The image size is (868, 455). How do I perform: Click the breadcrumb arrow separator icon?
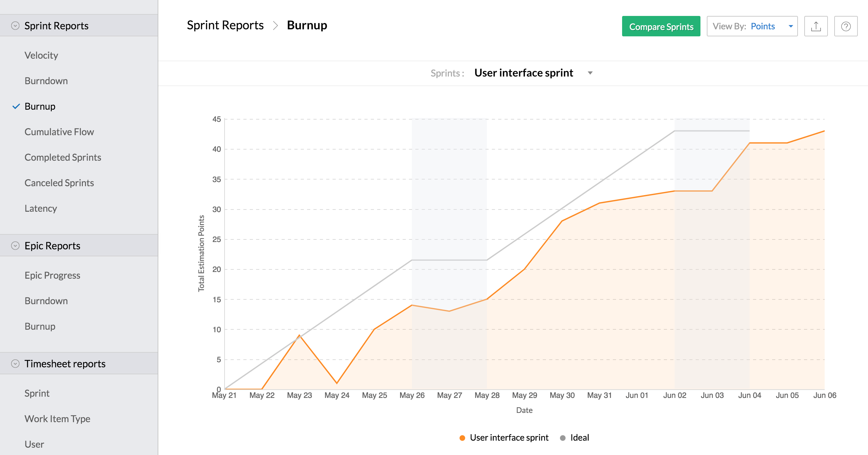tap(275, 26)
